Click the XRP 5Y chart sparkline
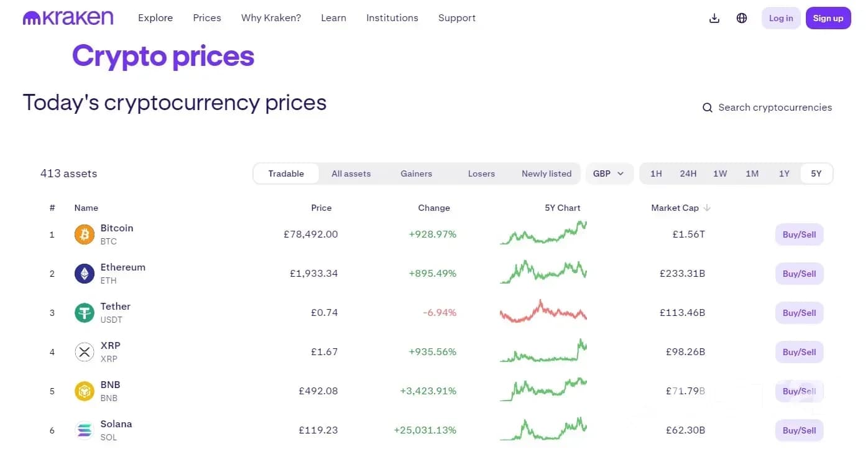 (543, 351)
